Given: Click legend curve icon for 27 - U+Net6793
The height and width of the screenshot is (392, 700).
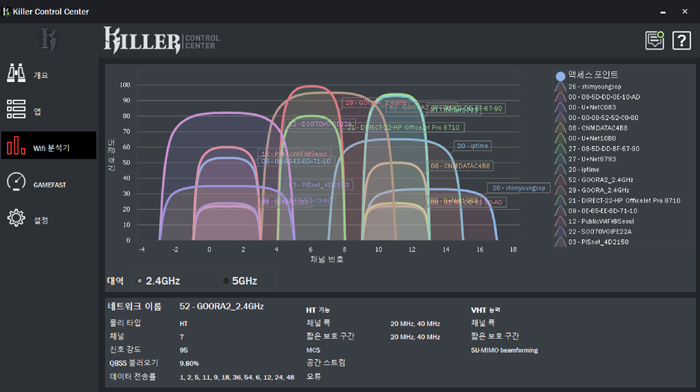Looking at the screenshot, I should pos(560,159).
